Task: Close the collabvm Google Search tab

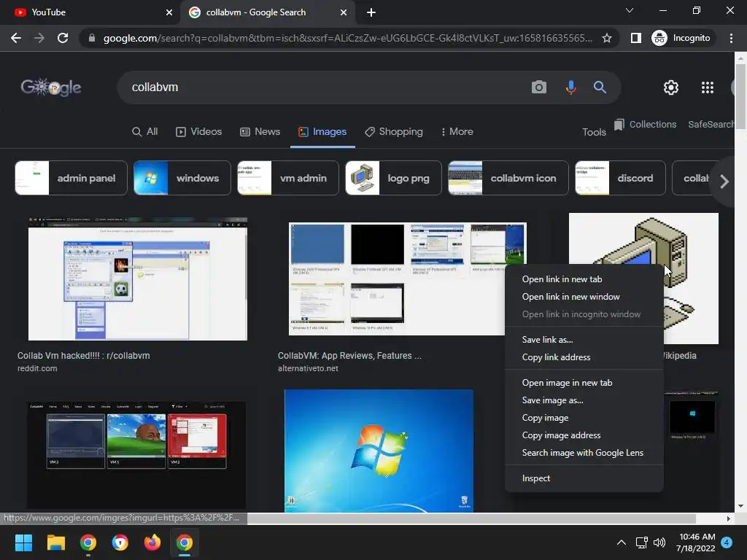Action: pyautogui.click(x=343, y=12)
